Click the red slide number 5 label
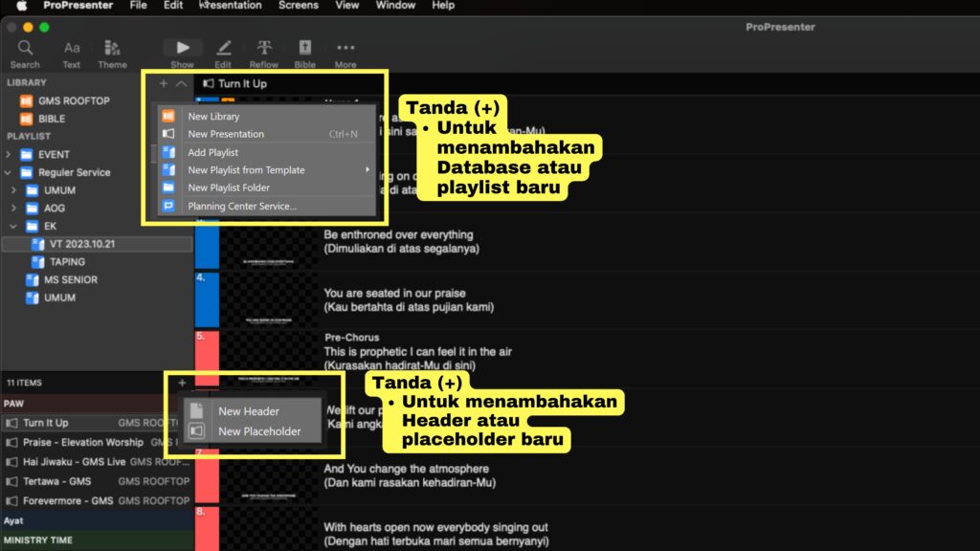Image resolution: width=980 pixels, height=551 pixels. click(207, 359)
